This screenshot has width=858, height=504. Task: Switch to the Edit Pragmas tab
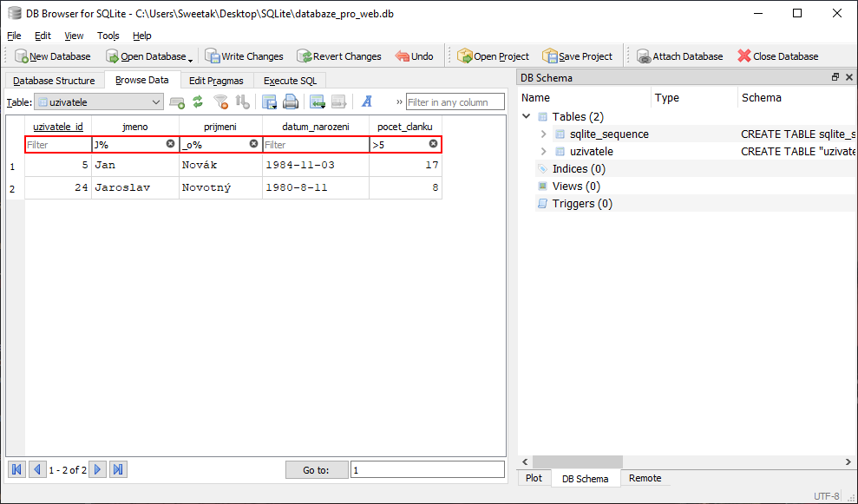coord(216,81)
